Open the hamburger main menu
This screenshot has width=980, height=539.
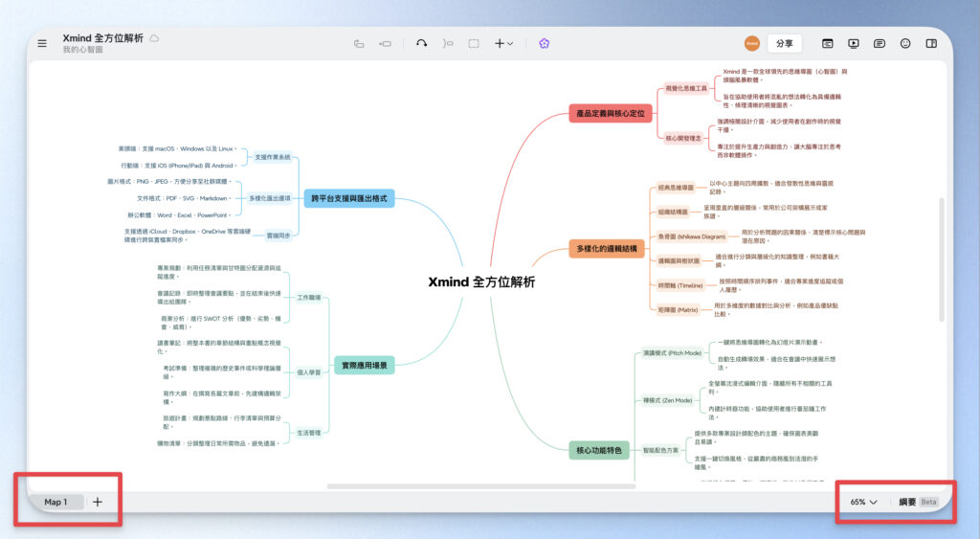tap(42, 44)
